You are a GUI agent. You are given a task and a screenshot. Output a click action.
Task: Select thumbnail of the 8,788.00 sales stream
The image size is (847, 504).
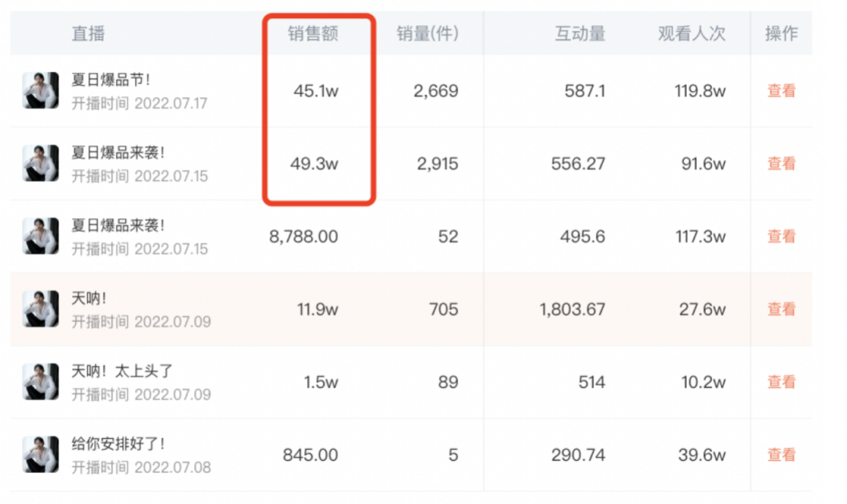(x=41, y=237)
